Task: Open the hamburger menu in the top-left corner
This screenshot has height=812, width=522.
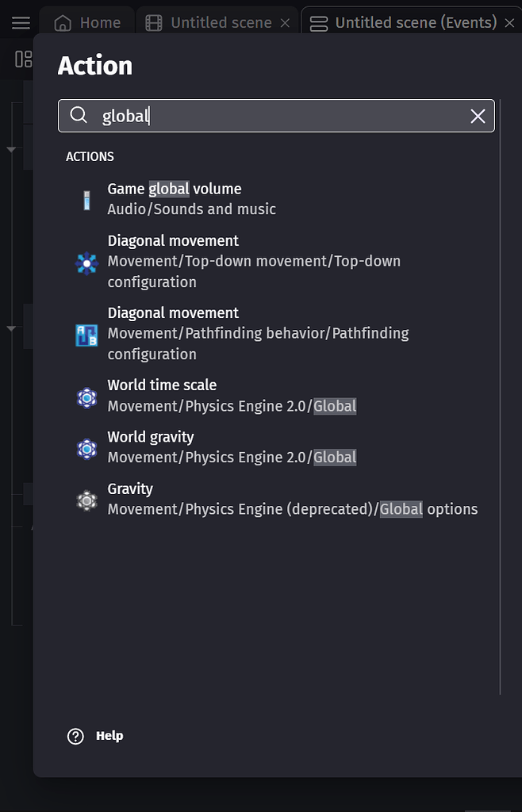Action: [x=20, y=21]
